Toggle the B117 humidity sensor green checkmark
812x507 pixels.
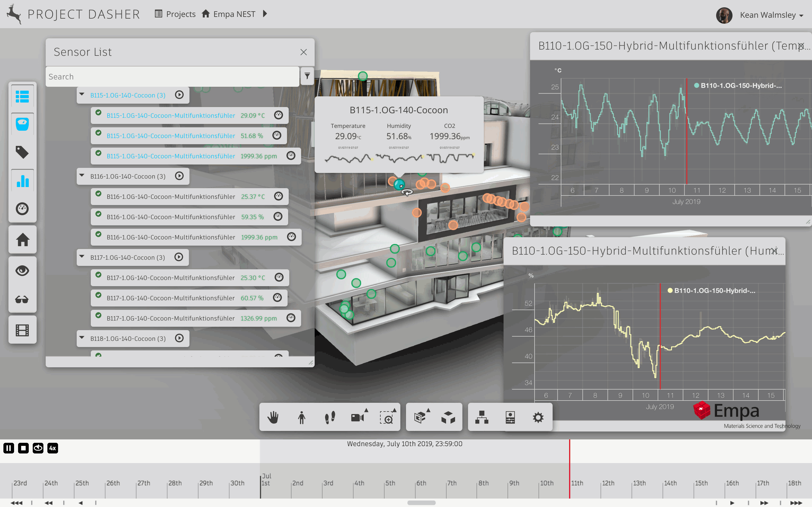pos(98,295)
